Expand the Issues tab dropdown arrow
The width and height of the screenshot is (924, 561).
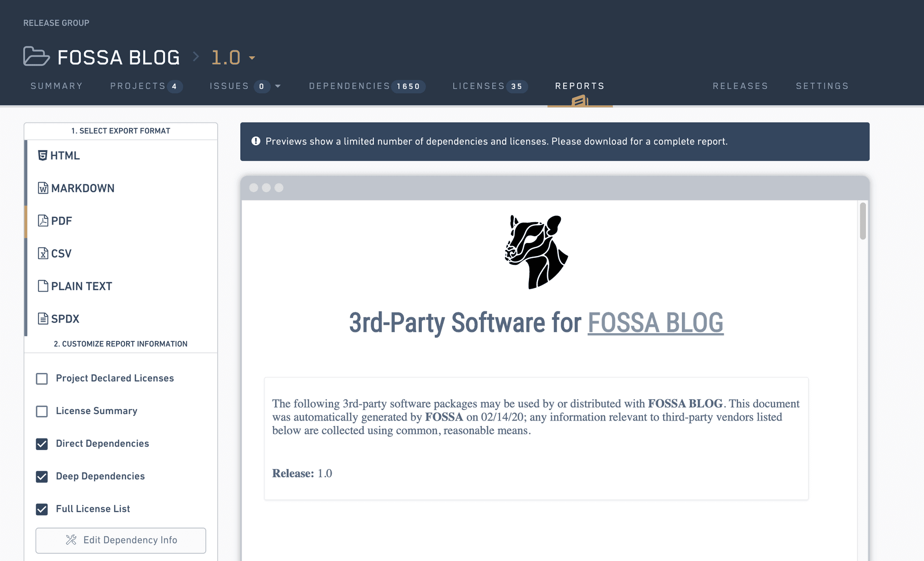click(x=278, y=86)
